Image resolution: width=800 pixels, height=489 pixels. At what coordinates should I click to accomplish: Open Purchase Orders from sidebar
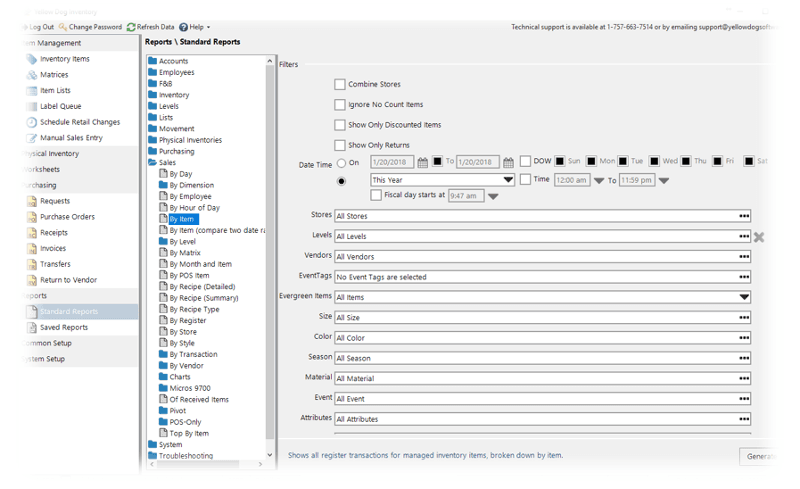coord(67,217)
